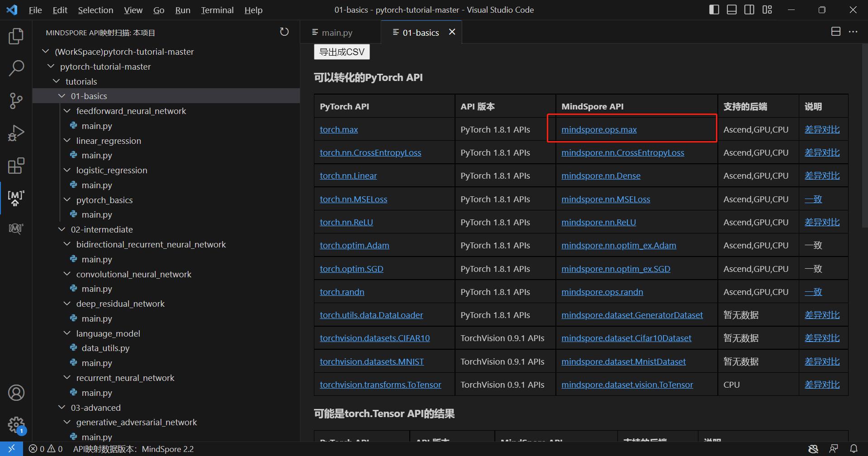Image resolution: width=868 pixels, height=456 pixels.
Task: Collapse the convolutional_neural_network folder
Action: (x=67, y=274)
